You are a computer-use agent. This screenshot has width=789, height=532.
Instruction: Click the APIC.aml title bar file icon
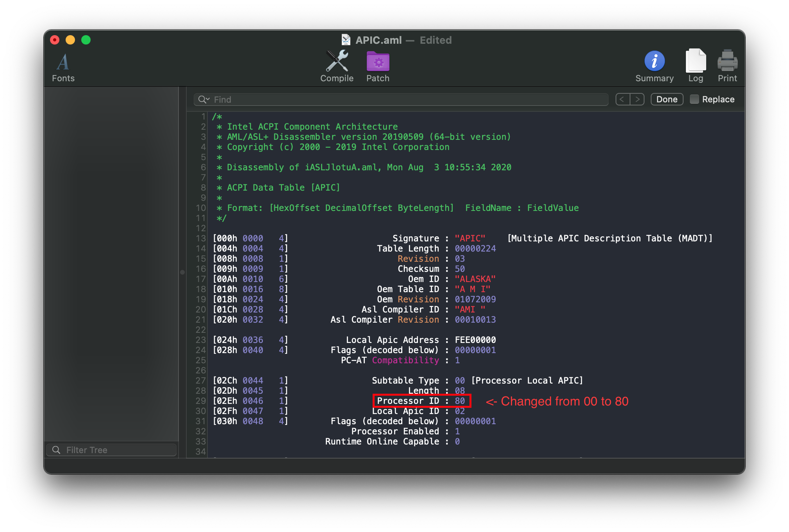[346, 40]
